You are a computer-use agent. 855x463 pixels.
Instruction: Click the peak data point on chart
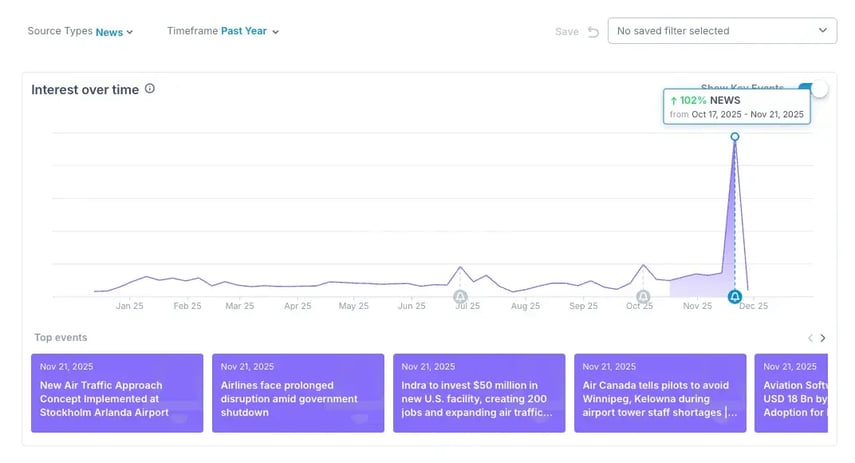(735, 136)
